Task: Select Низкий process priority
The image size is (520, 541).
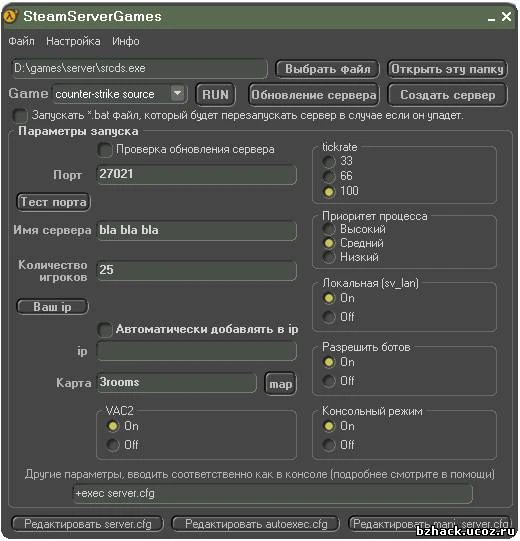Action: point(329,257)
